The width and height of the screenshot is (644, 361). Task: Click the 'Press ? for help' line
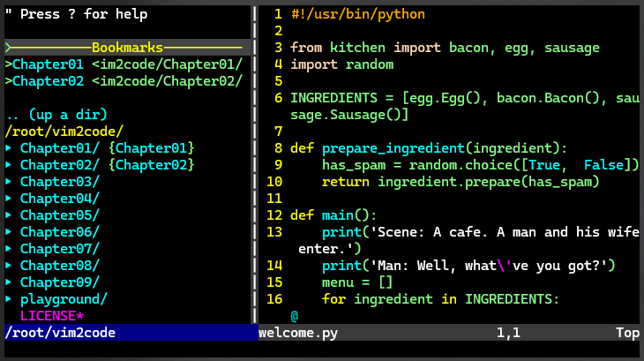[x=76, y=14]
